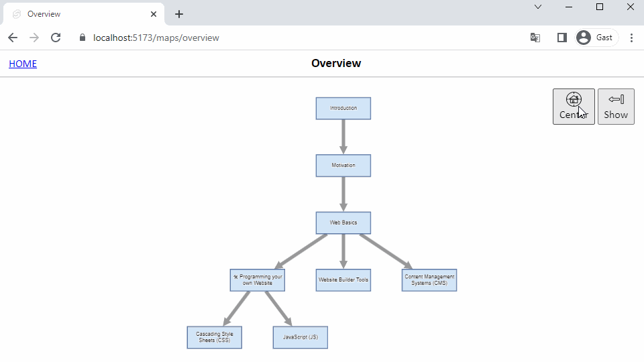Viewport: 644px width, 362px height.
Task: Click the localhost address bar
Action: (268, 38)
